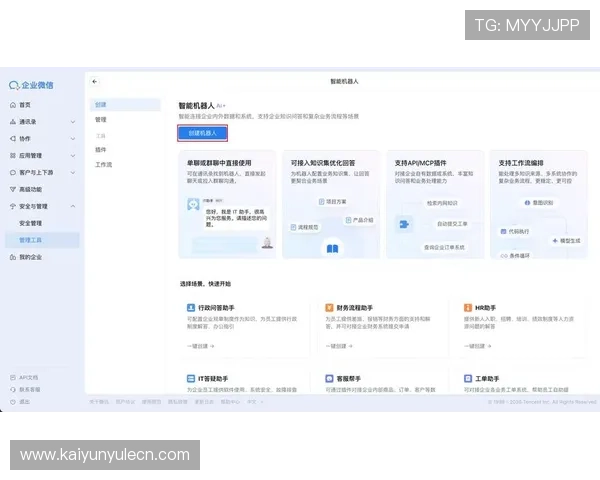Click 一键创建 under 财务流程助手
The image size is (600, 480).
[x=339, y=346]
